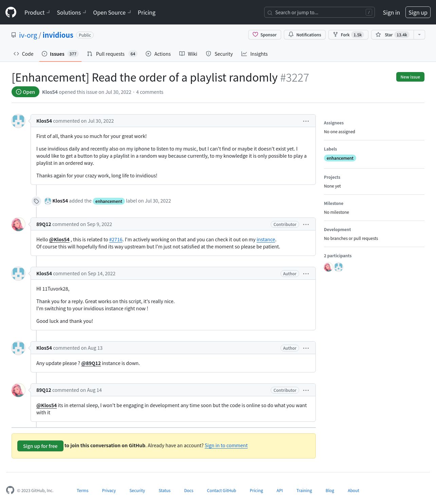Open the Insights tab
Viewport: 436px width, 504px height.
(254, 54)
